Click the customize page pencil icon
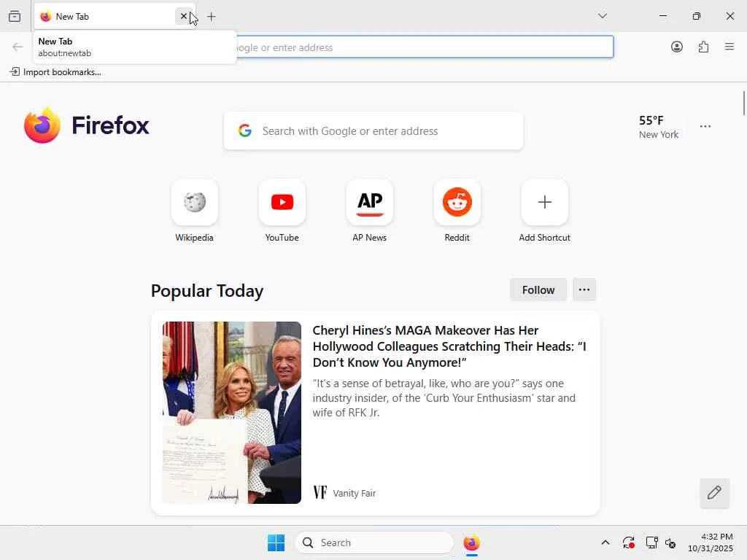 coord(714,492)
